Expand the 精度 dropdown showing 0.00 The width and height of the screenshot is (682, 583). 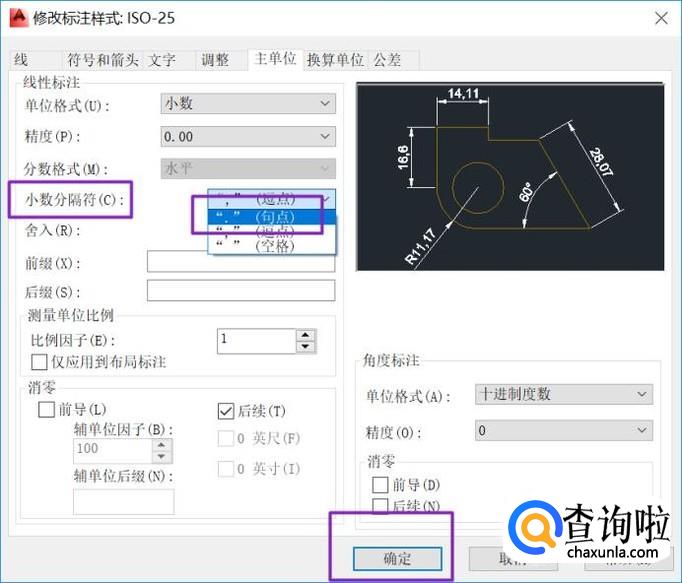248,136
